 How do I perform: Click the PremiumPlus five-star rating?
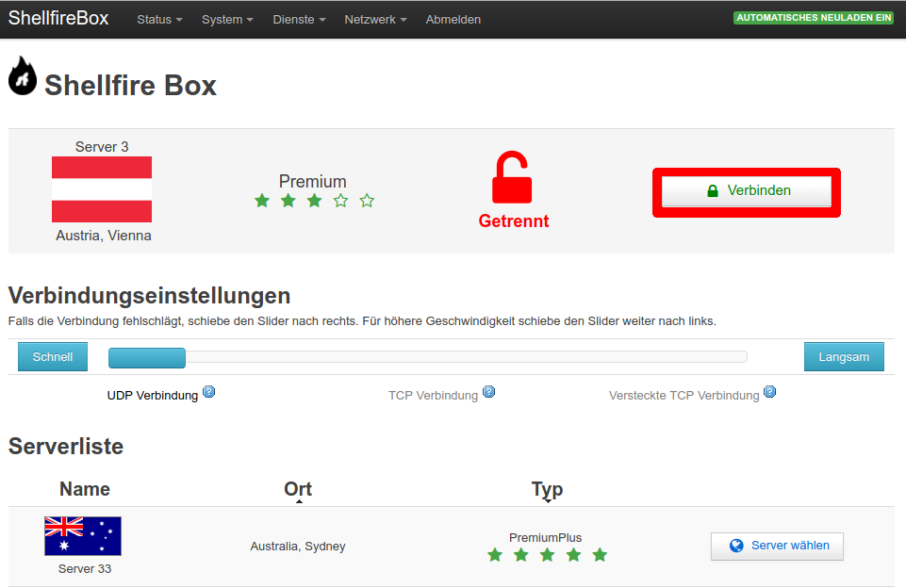547,555
